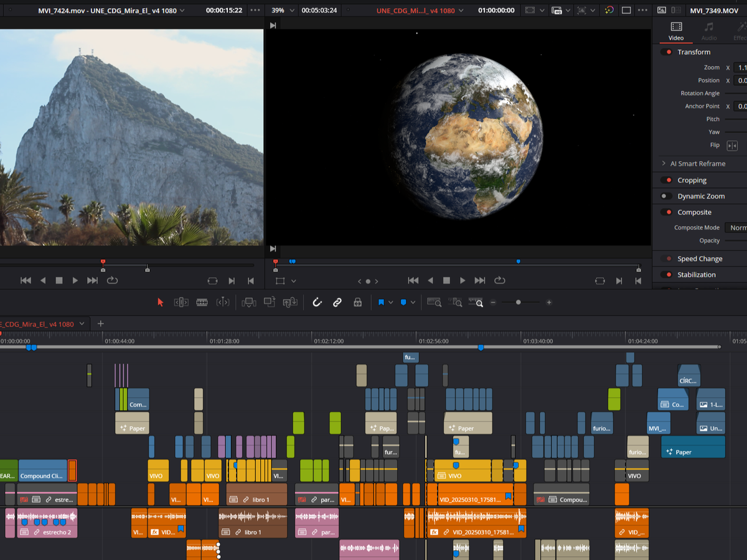Enable the Dynamic Zoom toggle
The image size is (747, 560).
pyautogui.click(x=668, y=197)
